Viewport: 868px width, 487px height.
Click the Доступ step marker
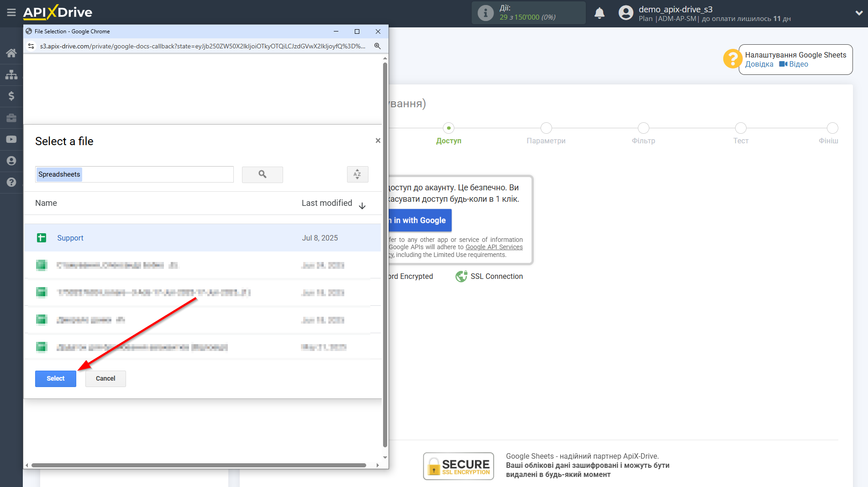(x=449, y=128)
